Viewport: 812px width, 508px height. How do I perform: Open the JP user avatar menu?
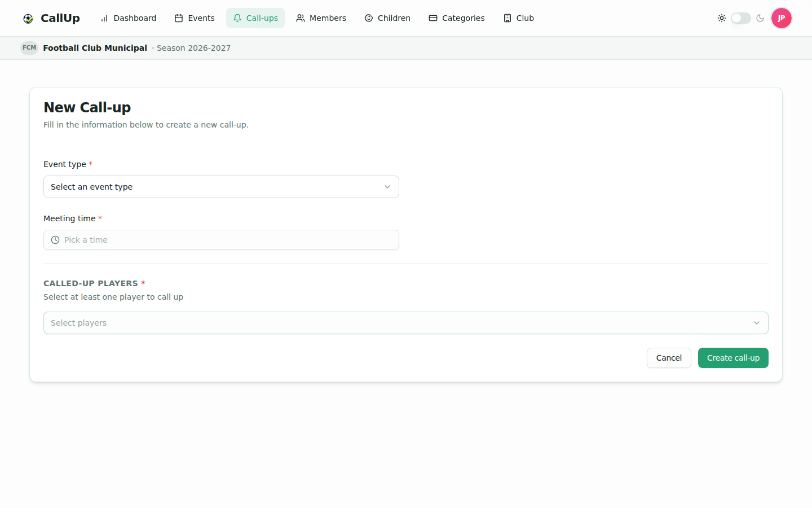click(x=782, y=18)
